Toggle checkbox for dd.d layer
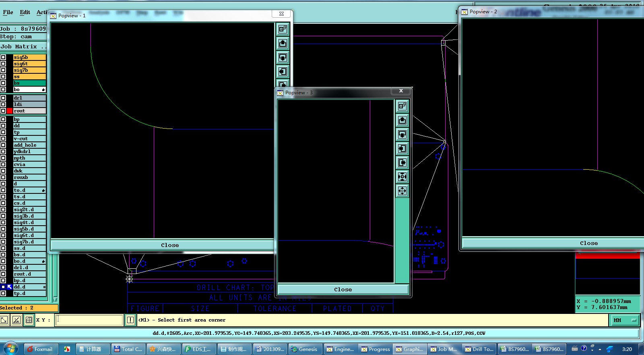This screenshot has width=644, height=355. [x=3, y=287]
